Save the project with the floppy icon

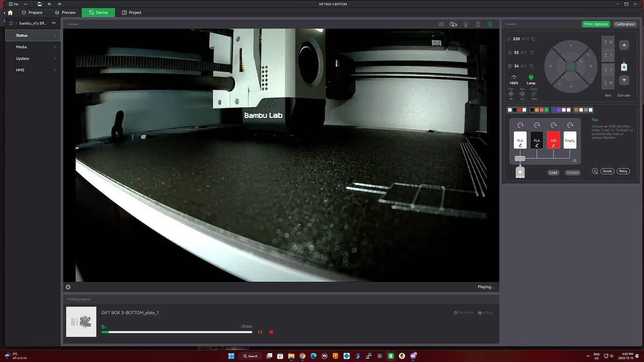point(40,4)
